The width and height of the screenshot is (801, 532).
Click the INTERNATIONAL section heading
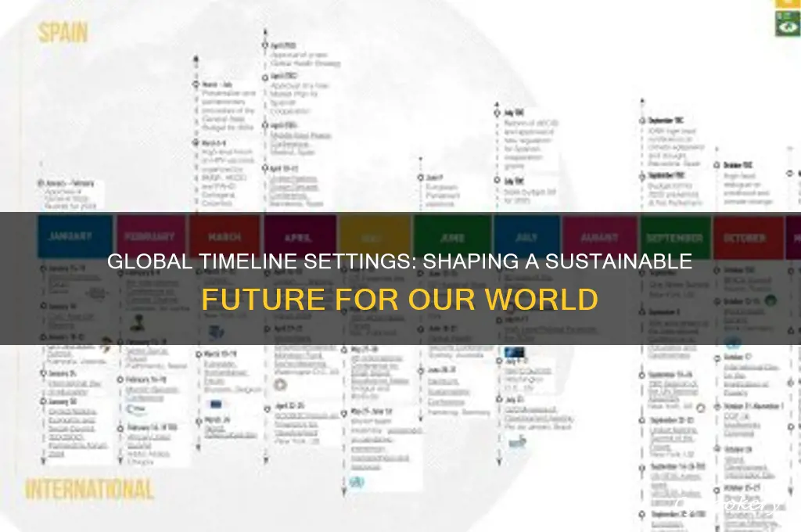[x=90, y=489]
